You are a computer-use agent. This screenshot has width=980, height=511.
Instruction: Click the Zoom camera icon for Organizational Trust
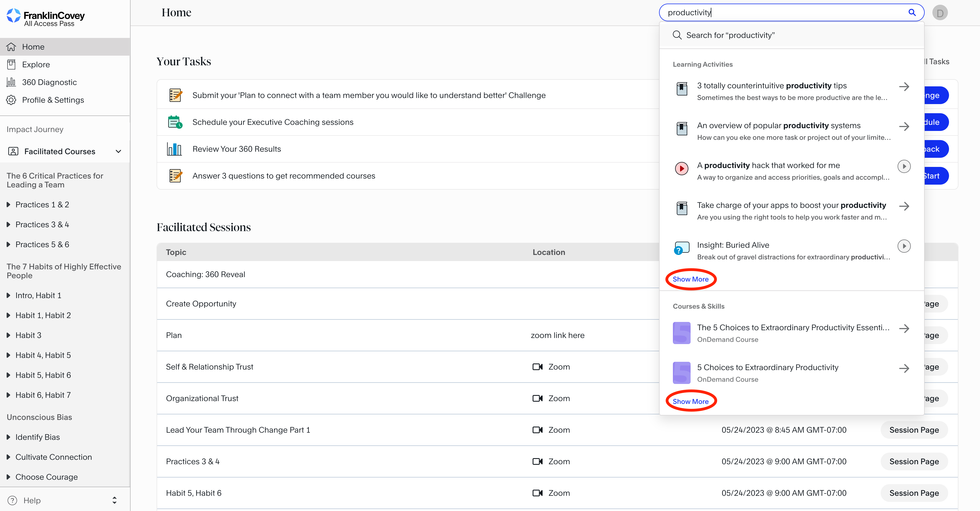537,398
